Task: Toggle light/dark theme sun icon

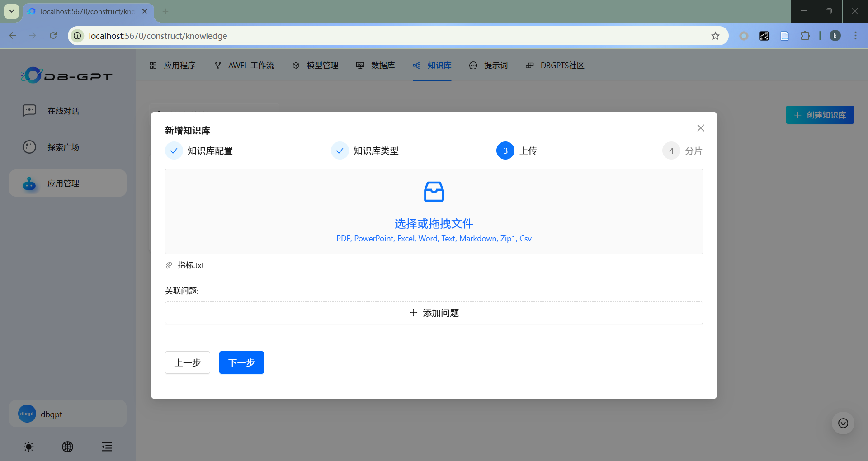Action: point(28,447)
